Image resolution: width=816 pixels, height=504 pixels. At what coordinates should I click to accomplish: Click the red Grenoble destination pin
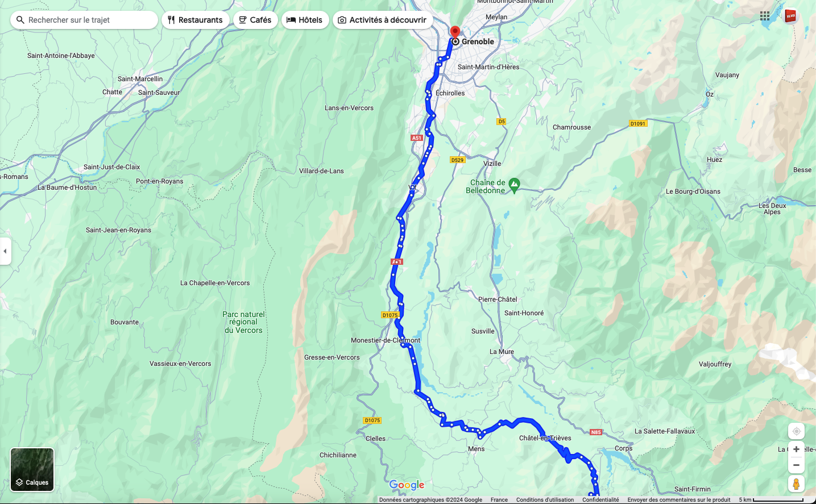point(455,32)
